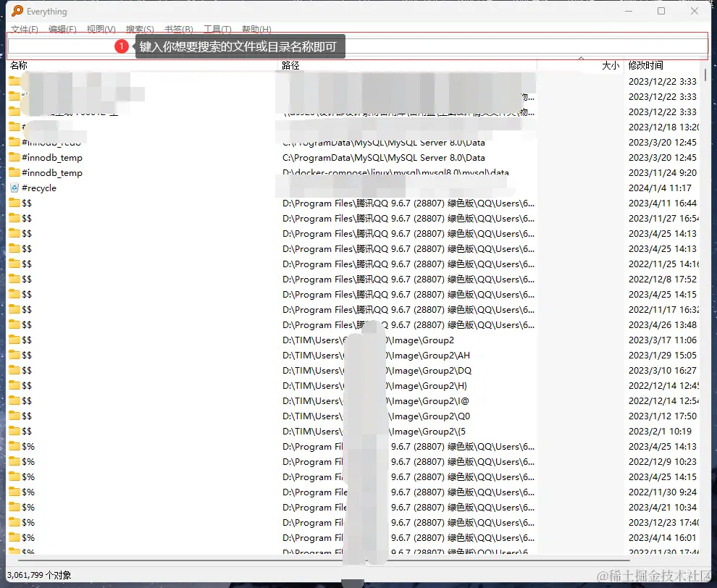Open the 编辑(E) menu
The image size is (717, 588).
(62, 29)
